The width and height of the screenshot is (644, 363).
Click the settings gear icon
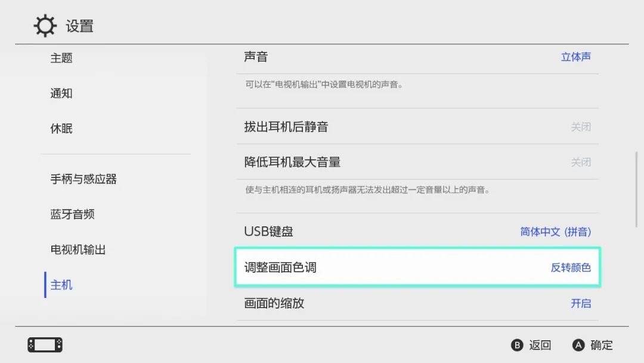tap(45, 26)
